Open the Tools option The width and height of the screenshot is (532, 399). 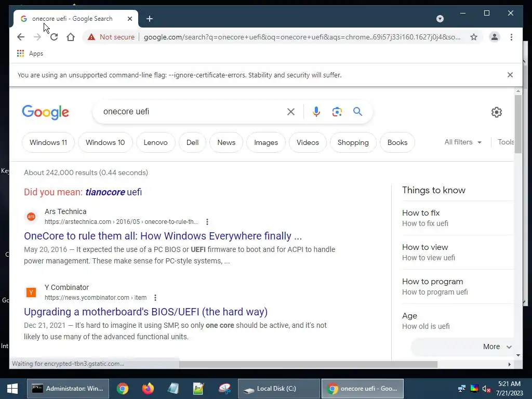[506, 142]
